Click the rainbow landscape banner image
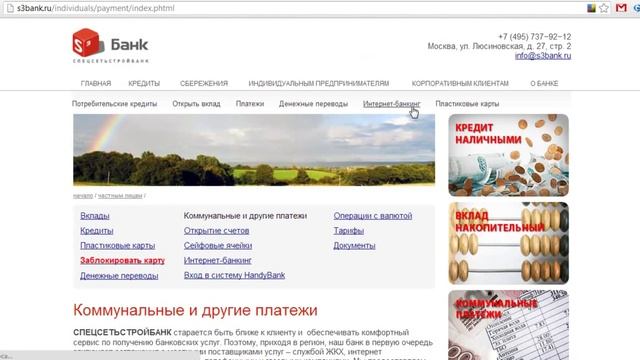 click(254, 150)
